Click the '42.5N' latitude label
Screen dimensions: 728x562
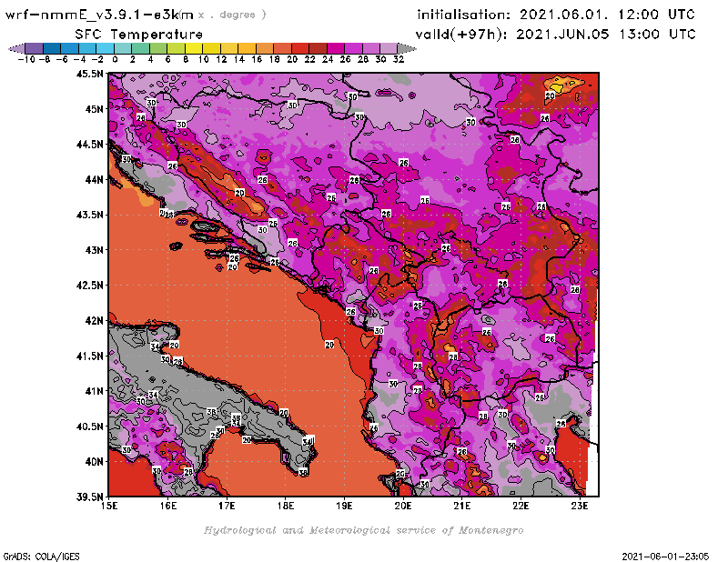[89, 286]
